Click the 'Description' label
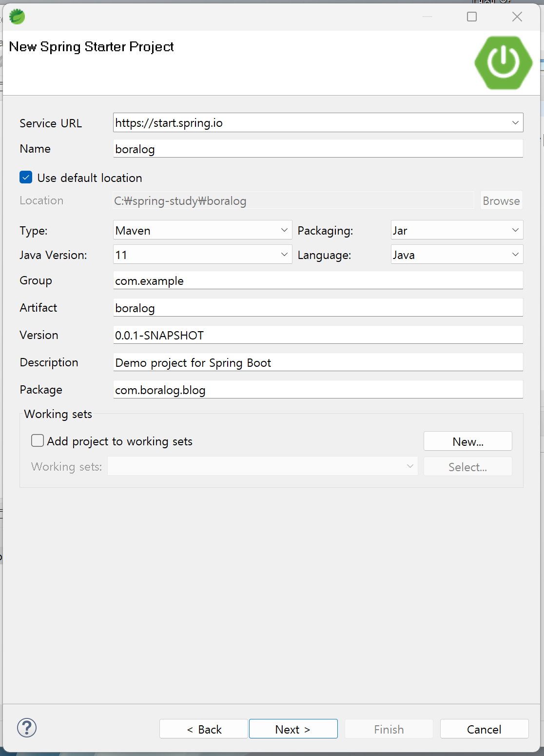 pos(49,362)
